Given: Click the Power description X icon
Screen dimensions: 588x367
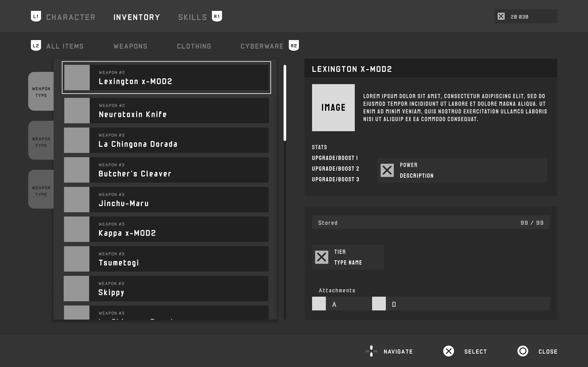Looking at the screenshot, I should 387,170.
